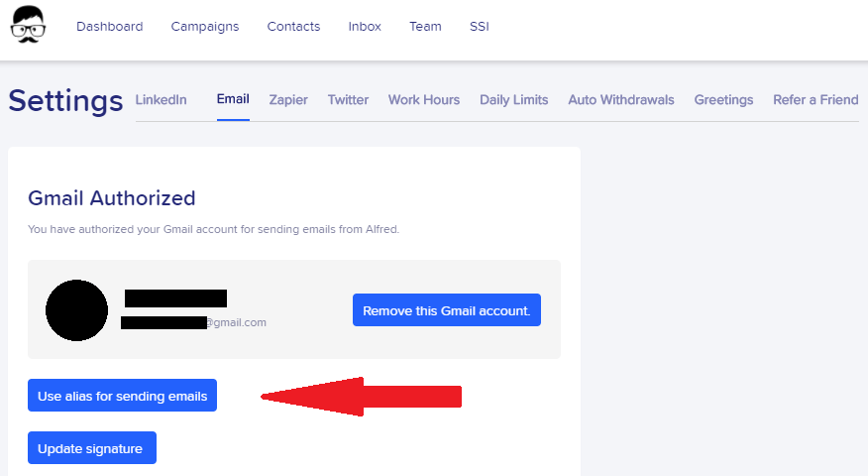The width and height of the screenshot is (868, 476).
Task: Switch to the Zapier tab
Action: point(288,100)
